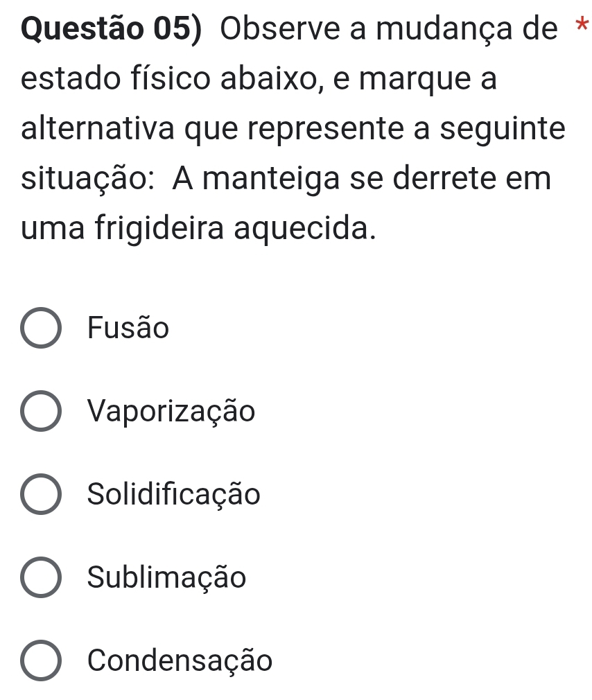Click the "Solidificação" answer label text
592x700 pixels.
(x=175, y=495)
